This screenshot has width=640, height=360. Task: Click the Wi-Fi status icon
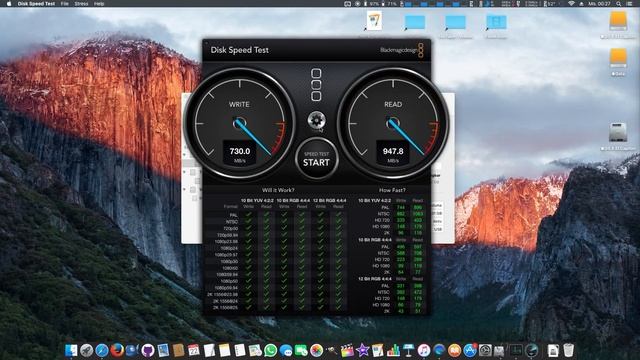(571, 3)
